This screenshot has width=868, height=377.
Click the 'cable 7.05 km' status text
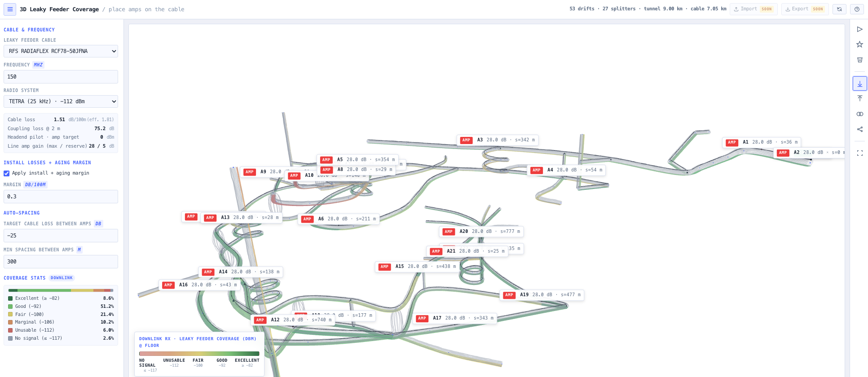click(x=709, y=9)
